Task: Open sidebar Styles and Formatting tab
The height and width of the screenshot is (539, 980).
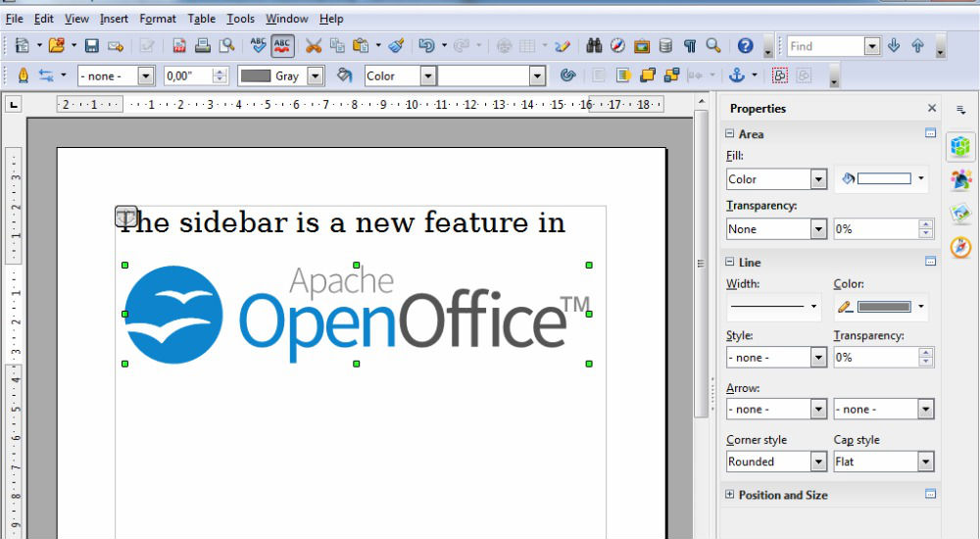Action: [x=961, y=179]
